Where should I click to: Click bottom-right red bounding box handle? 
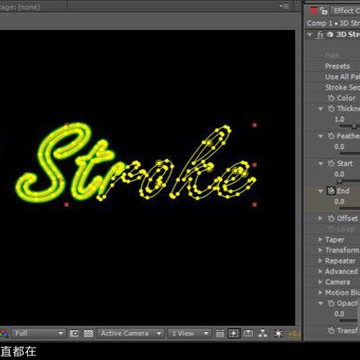255,204
